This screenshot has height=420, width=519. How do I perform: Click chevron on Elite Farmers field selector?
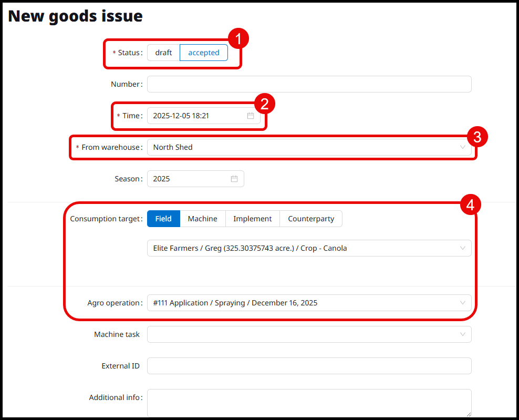point(462,248)
